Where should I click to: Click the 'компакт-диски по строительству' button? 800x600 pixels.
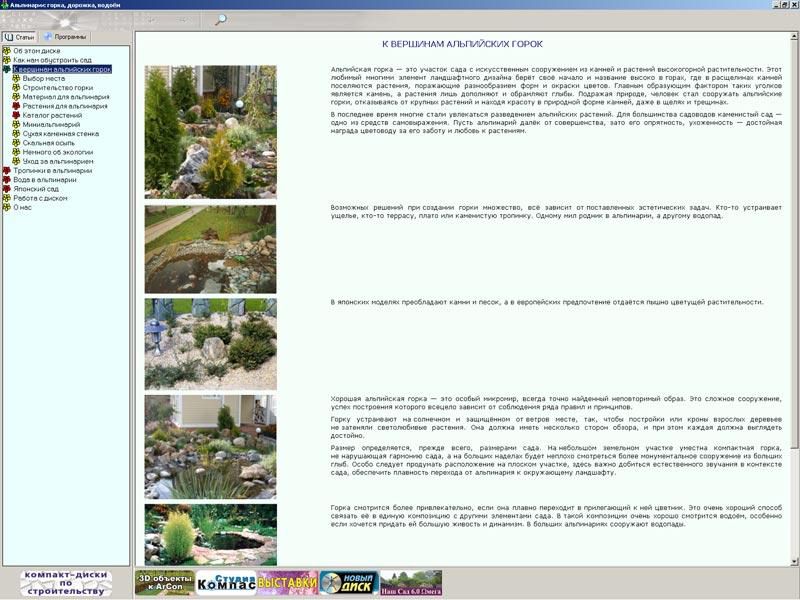tap(65, 584)
